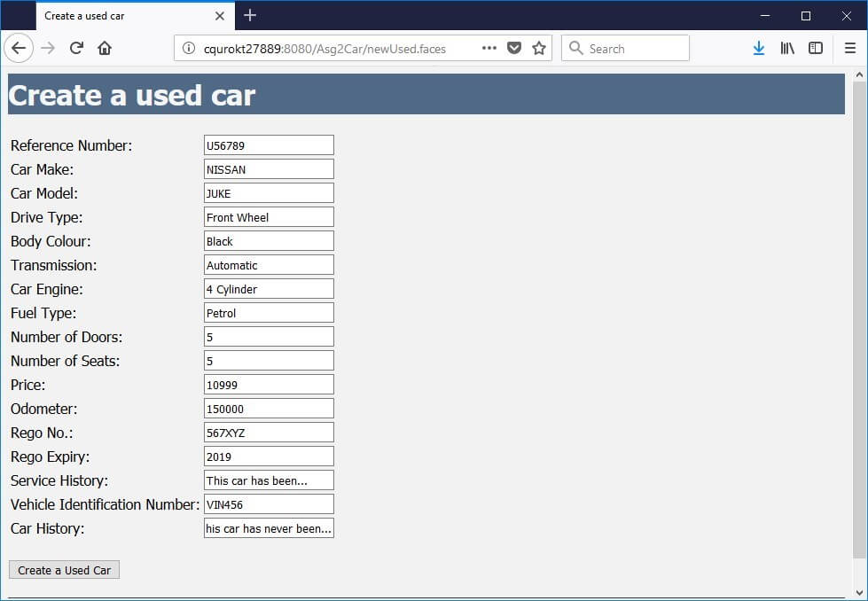The height and width of the screenshot is (601, 868).
Task: Close the 'Create a used car' tab
Action: pos(220,16)
